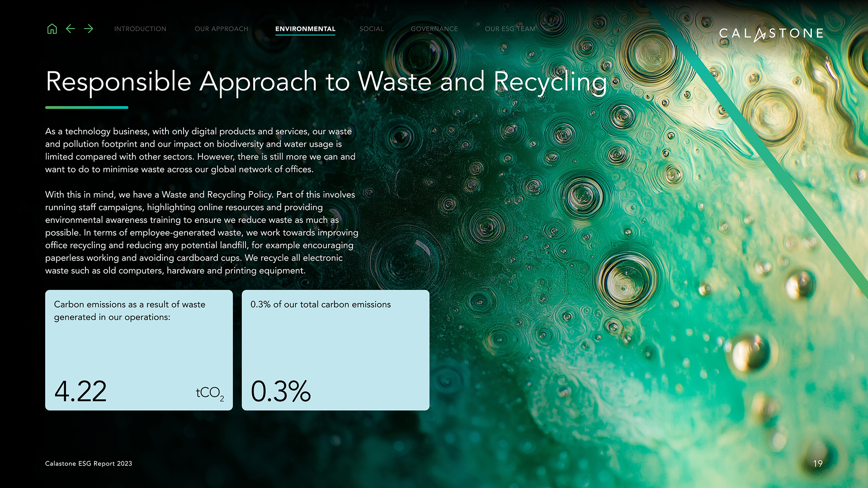
Task: Open the Our Approach section tab
Action: coord(222,29)
